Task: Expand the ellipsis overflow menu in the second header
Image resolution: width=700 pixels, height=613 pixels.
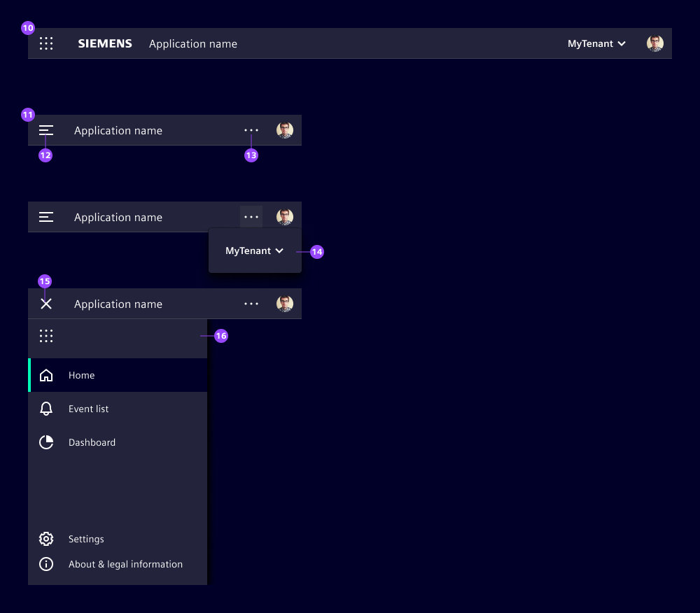Action: (251, 130)
